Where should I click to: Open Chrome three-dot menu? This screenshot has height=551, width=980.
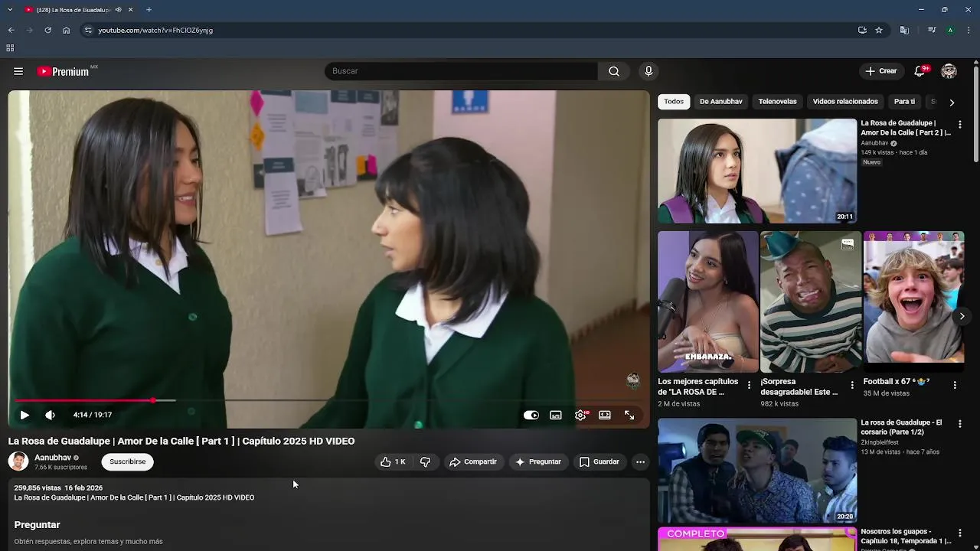point(969,30)
